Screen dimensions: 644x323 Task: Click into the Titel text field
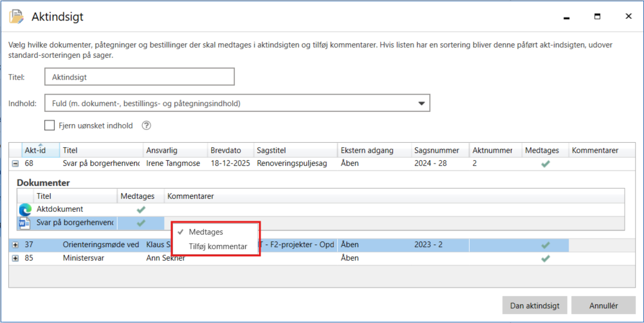[x=139, y=77]
